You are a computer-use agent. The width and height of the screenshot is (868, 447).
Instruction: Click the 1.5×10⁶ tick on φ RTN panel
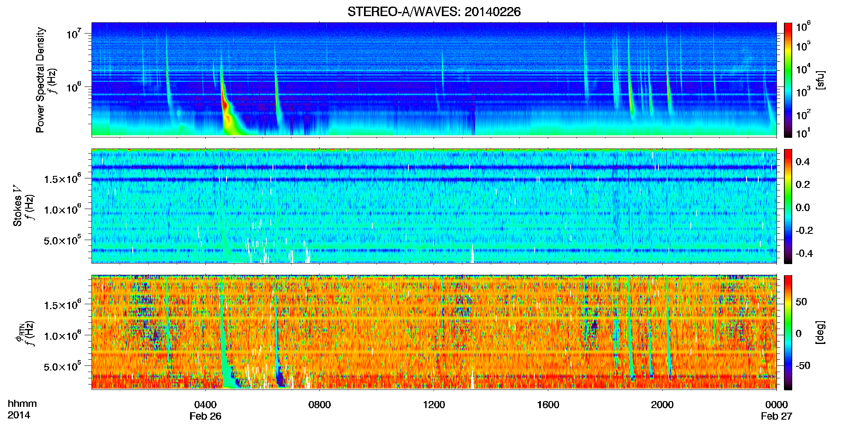(x=63, y=305)
